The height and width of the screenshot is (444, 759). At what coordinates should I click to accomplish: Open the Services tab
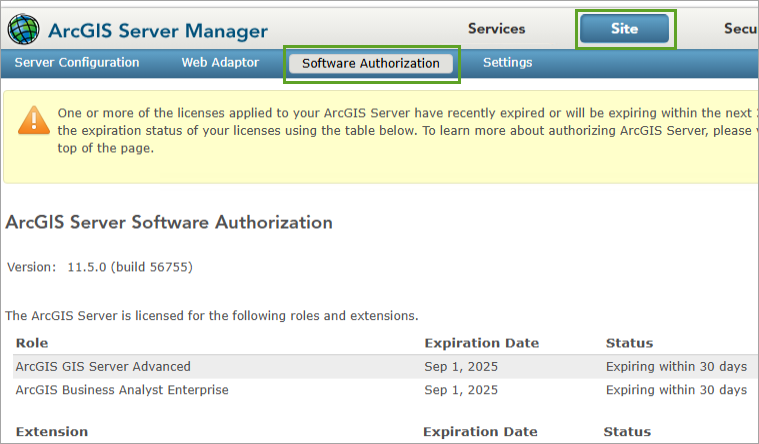[x=496, y=29]
